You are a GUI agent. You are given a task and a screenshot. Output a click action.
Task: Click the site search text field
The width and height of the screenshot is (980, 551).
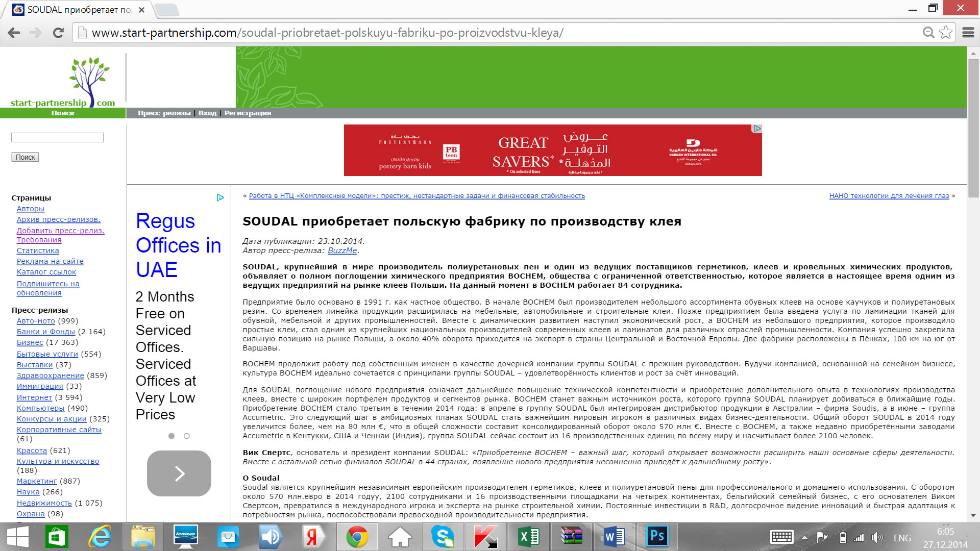(x=57, y=138)
